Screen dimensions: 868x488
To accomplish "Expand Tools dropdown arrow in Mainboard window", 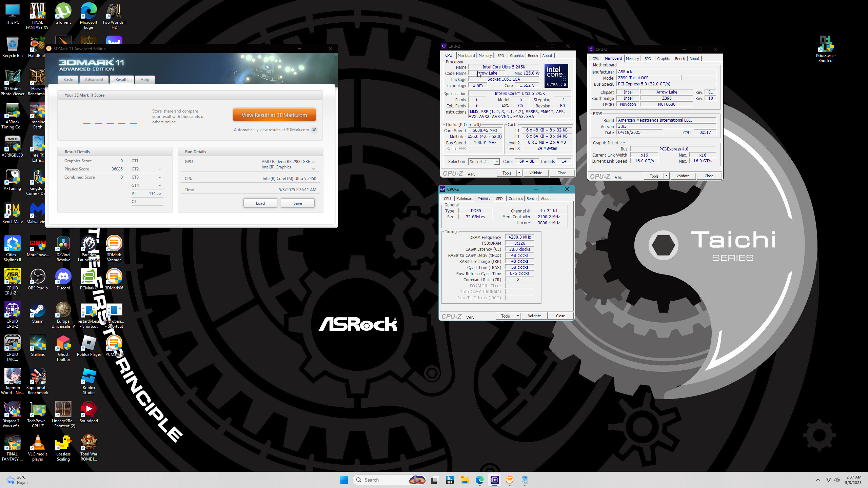I will point(666,176).
